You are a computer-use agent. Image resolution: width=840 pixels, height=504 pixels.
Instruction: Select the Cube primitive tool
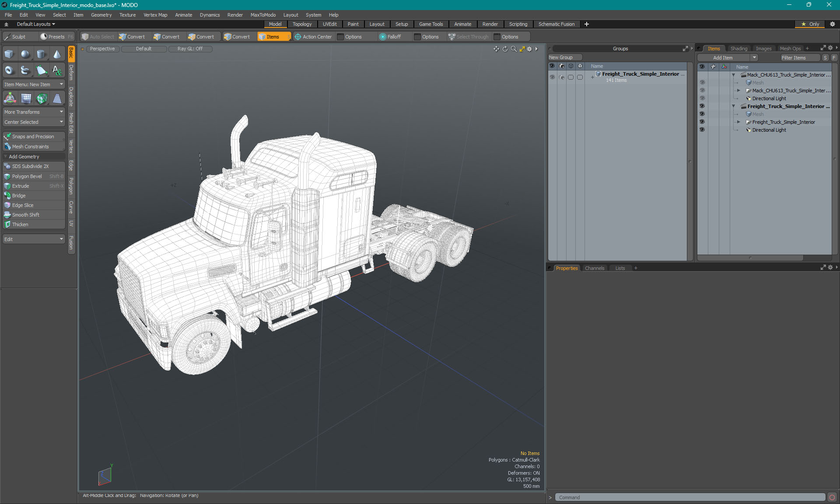10,54
